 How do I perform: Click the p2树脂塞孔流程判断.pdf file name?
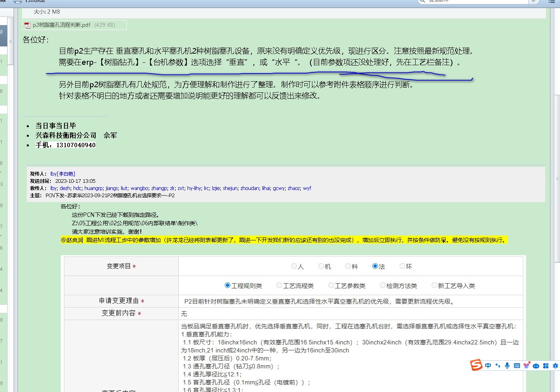pos(62,25)
